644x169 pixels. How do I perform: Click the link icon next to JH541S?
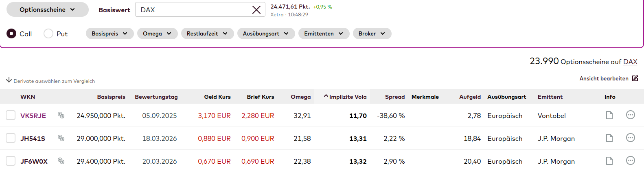tap(61, 138)
